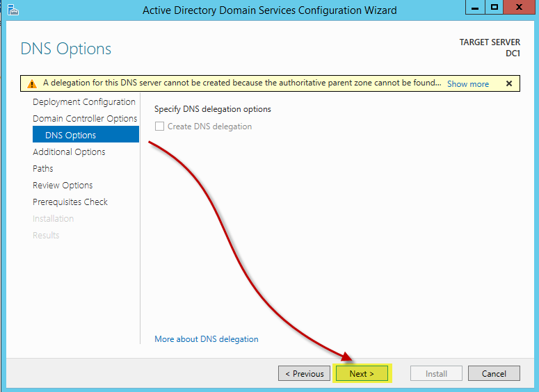Open the Paths step
The image size is (539, 392).
43,168
